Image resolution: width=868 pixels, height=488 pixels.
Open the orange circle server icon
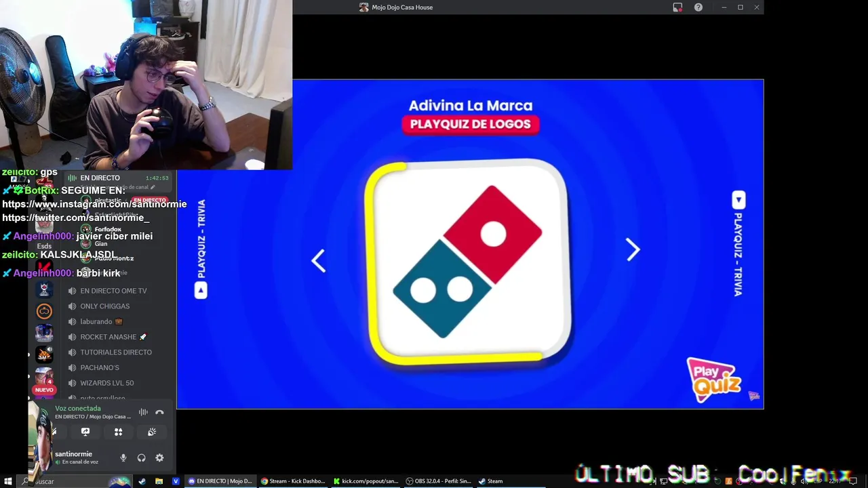pyautogui.click(x=44, y=311)
